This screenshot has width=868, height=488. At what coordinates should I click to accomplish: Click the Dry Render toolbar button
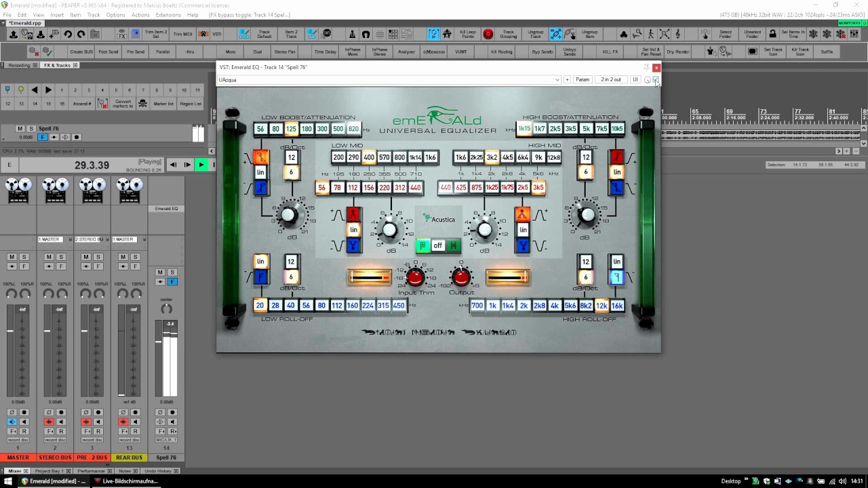(678, 52)
